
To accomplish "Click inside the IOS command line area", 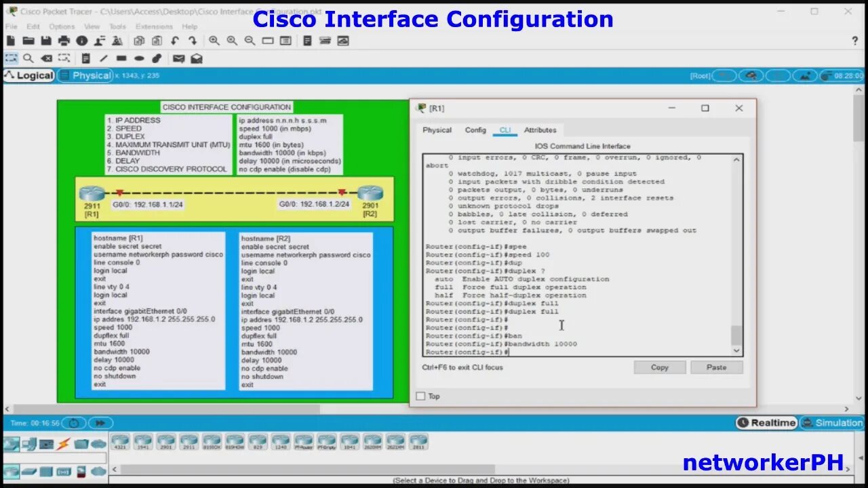I will coord(576,255).
